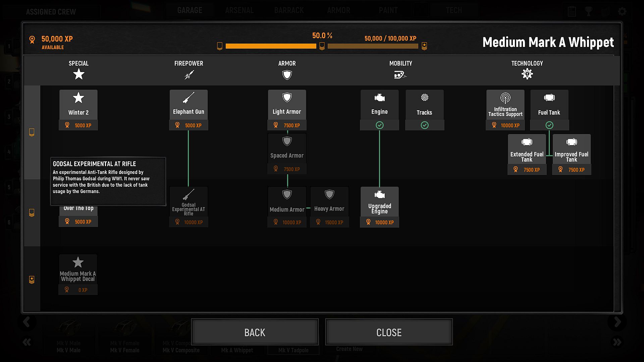This screenshot has height=362, width=644.
Task: Switch to the Arsenal tab
Action: click(x=239, y=10)
